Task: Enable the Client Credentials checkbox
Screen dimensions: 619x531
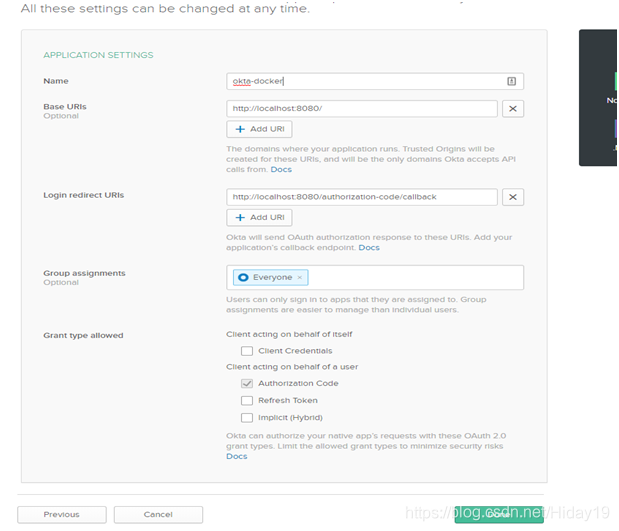Action: 247,351
